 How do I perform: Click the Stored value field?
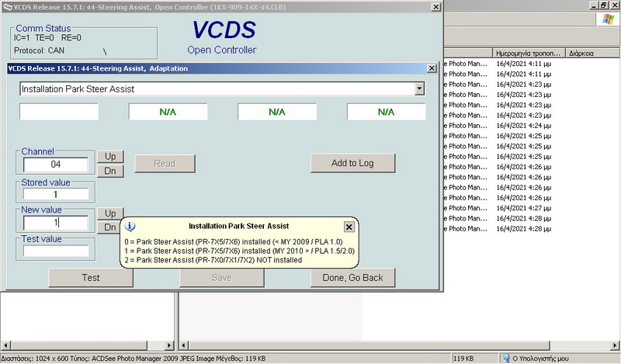coord(55,194)
